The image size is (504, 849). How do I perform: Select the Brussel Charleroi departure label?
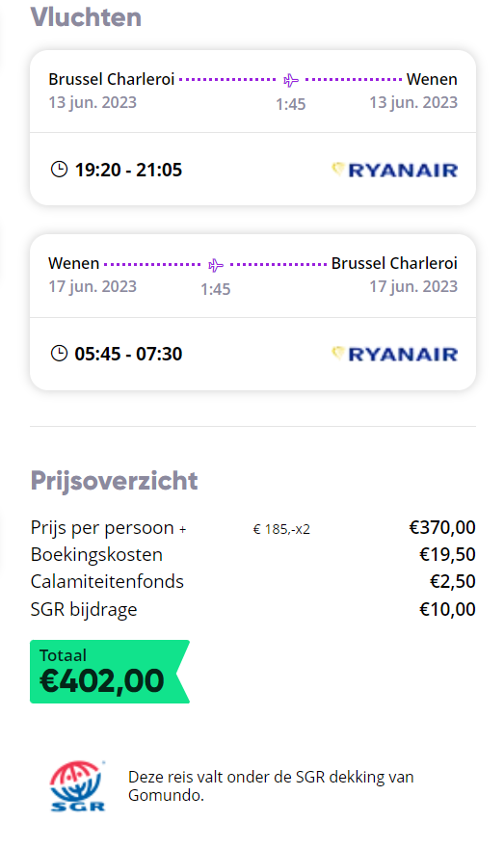[x=112, y=79]
